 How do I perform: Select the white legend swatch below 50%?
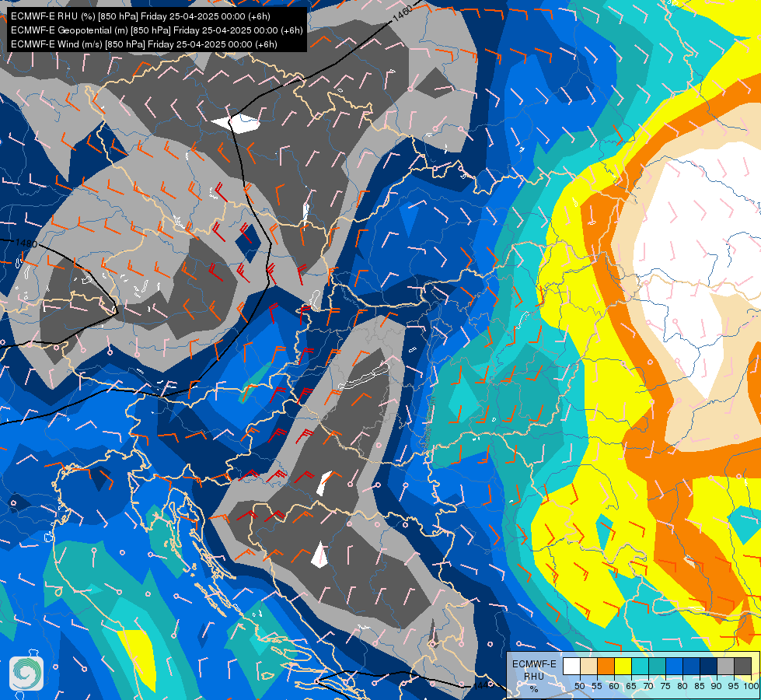click(571, 666)
